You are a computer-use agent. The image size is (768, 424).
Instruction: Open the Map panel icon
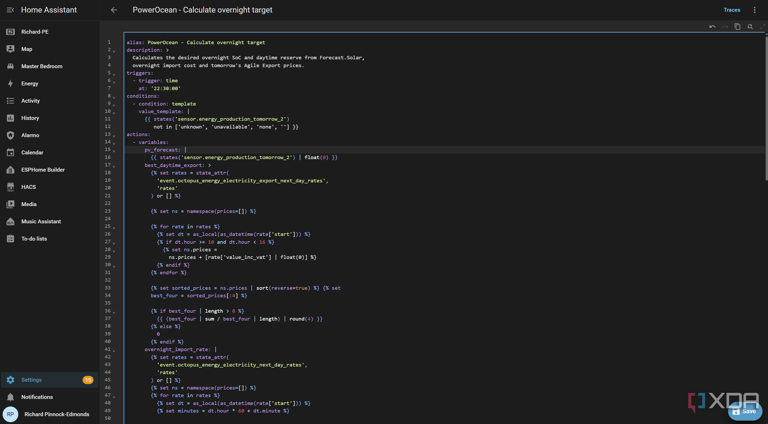coord(10,49)
